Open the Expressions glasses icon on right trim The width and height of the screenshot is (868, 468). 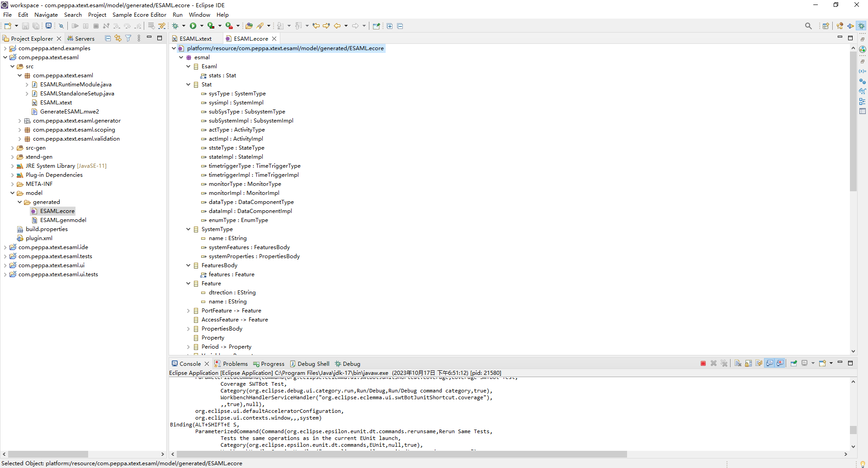[863, 91]
